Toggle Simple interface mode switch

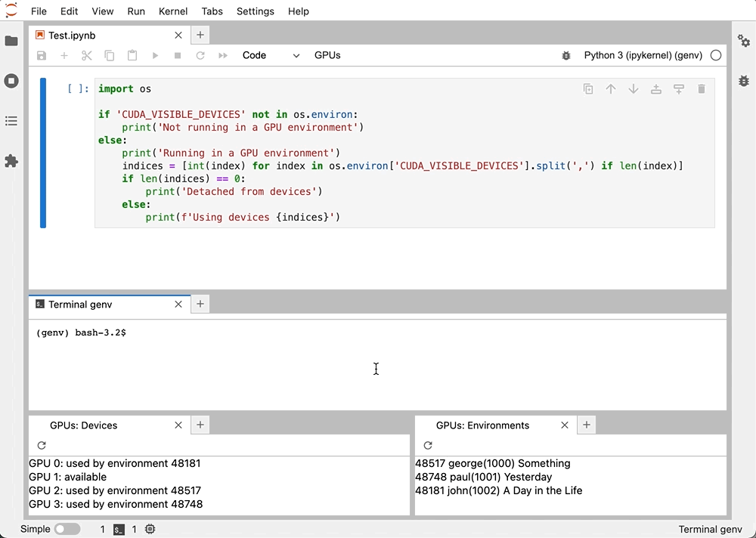[x=67, y=530]
